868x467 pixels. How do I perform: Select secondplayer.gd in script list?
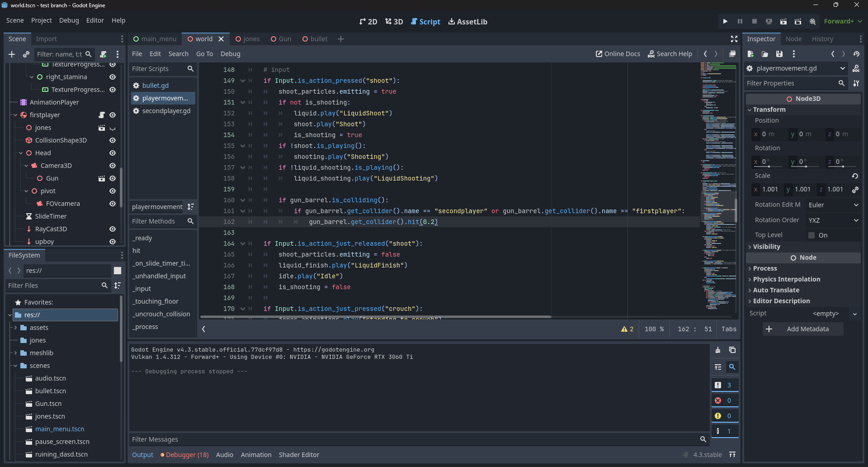coord(163,111)
